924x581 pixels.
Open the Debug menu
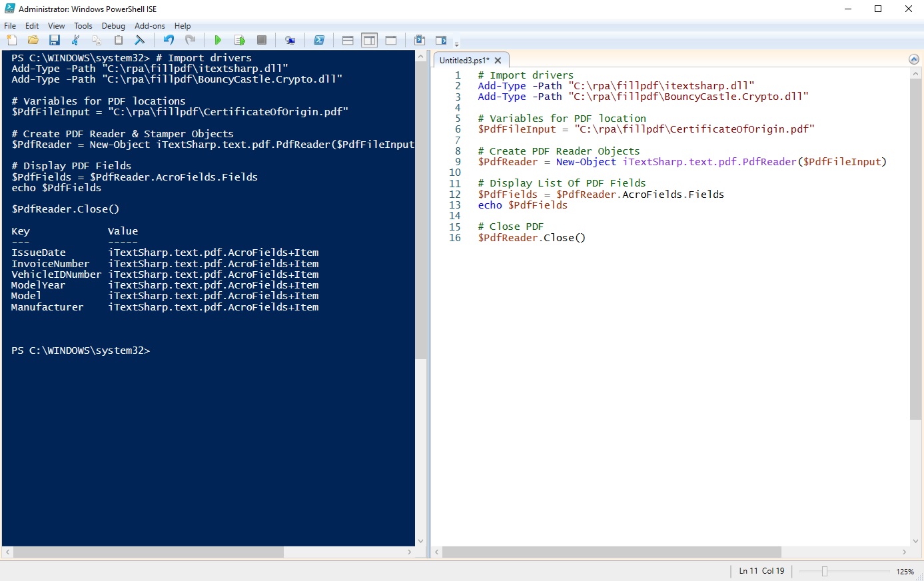coord(113,26)
